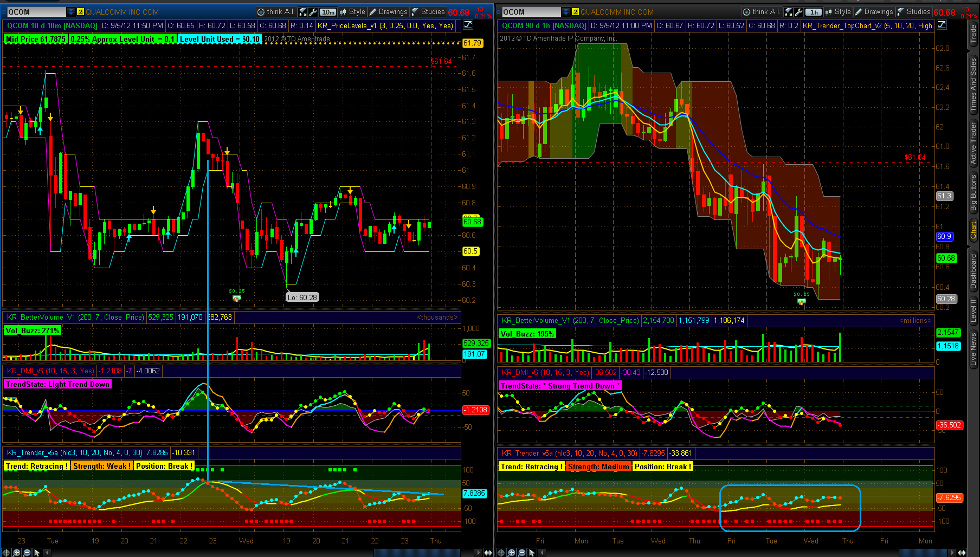The width and height of the screenshot is (980, 557).
Task: Click the $0.25 dividend marker on the 10m chart
Action: [237, 295]
